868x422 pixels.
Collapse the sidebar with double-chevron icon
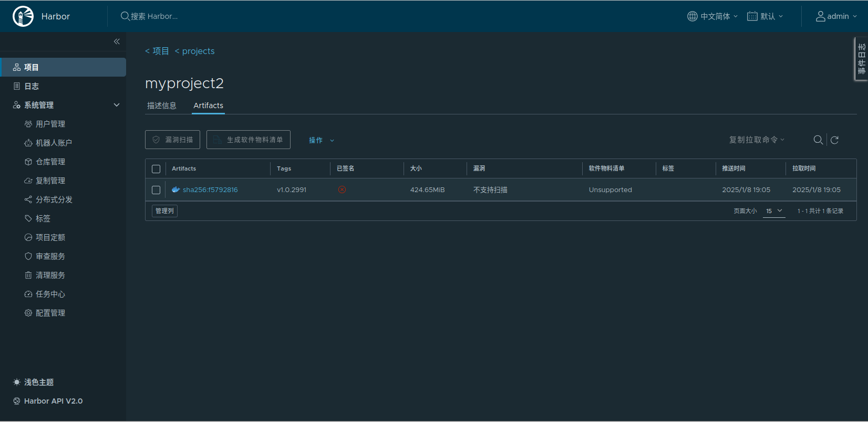tap(117, 41)
